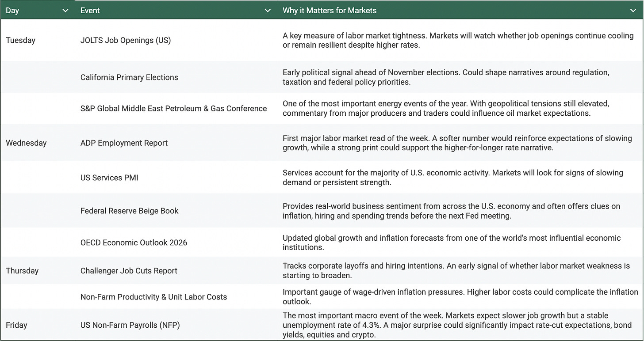Open the Day column filter dropdown
This screenshot has width=644, height=341.
(65, 11)
